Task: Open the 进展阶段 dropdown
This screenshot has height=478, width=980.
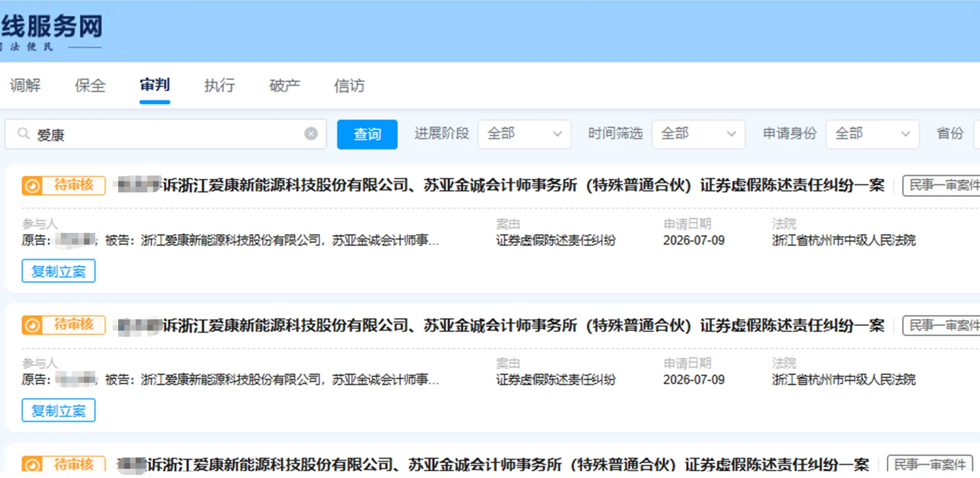Action: [524, 135]
